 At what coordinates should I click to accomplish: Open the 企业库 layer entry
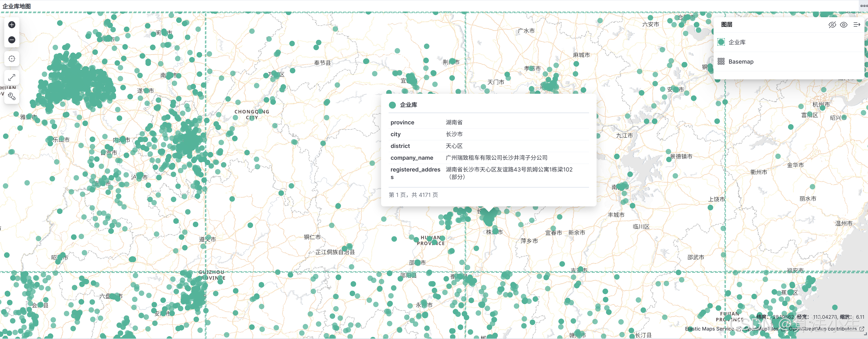[x=737, y=42]
